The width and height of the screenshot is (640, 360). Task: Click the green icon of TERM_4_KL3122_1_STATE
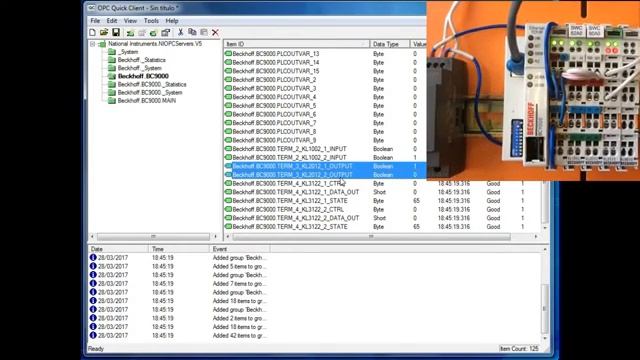229,200
